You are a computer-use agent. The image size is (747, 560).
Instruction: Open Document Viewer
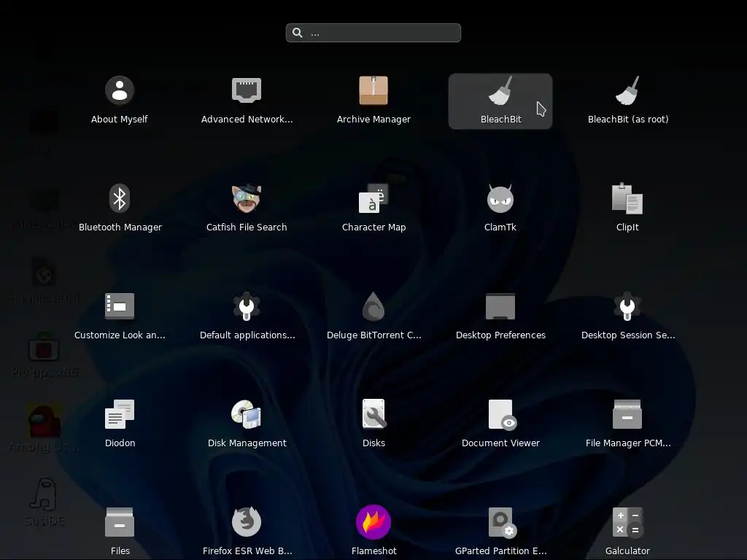coord(500,424)
